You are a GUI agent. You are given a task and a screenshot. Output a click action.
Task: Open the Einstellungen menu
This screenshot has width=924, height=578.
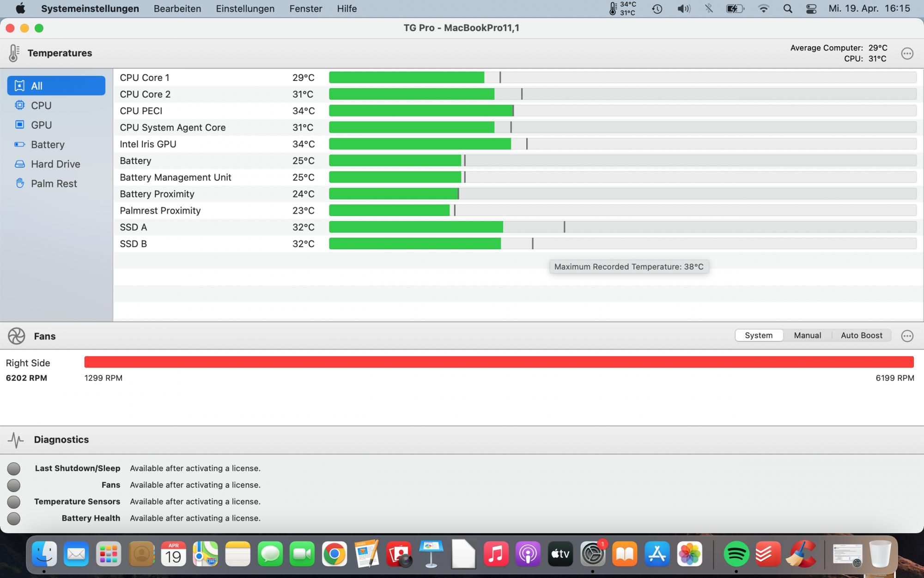[x=245, y=8]
